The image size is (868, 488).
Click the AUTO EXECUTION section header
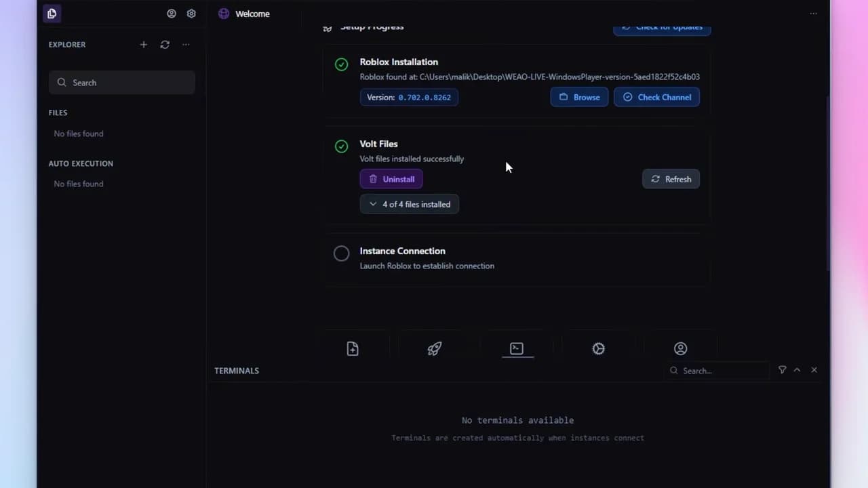pyautogui.click(x=81, y=163)
